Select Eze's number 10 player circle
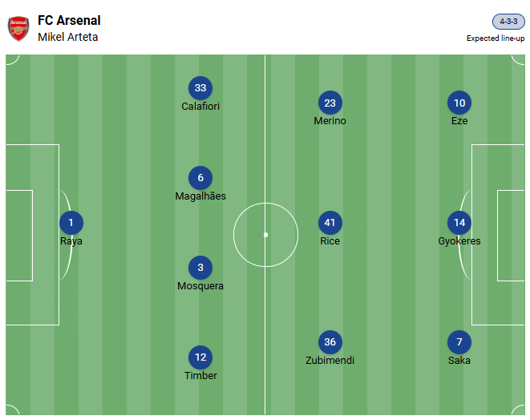530x420 pixels. pos(459,103)
